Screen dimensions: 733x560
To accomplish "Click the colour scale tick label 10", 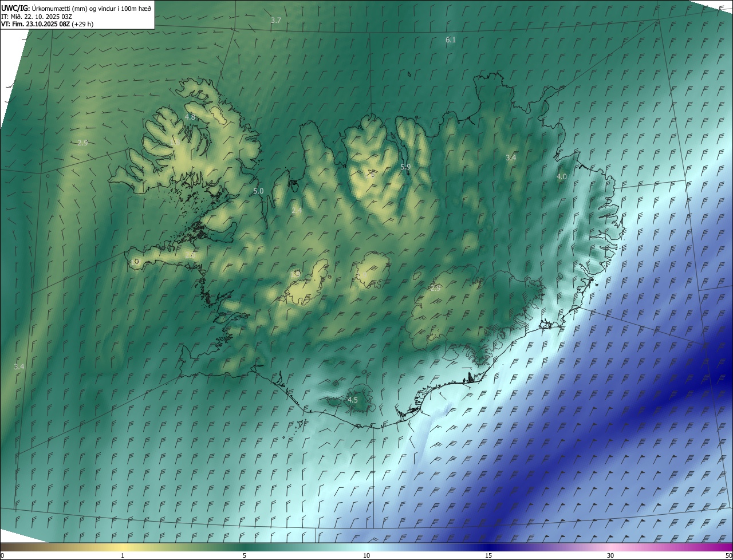I will pos(366,555).
